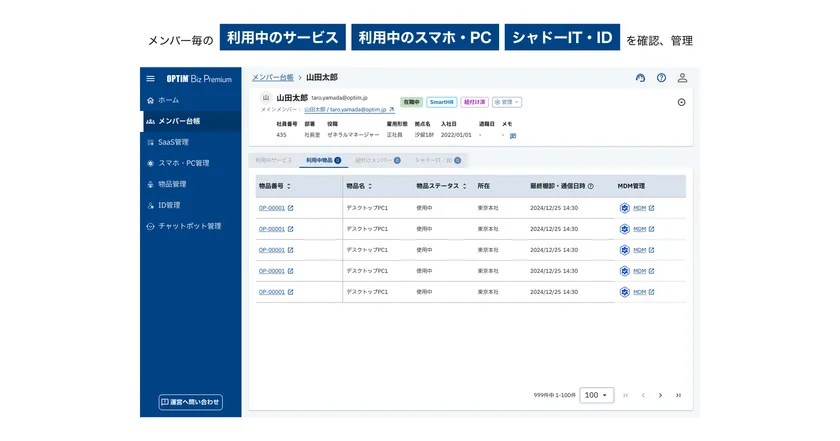This screenshot has height=441, width=840.
Task: Sort by 物品番号 column
Action: point(289,186)
